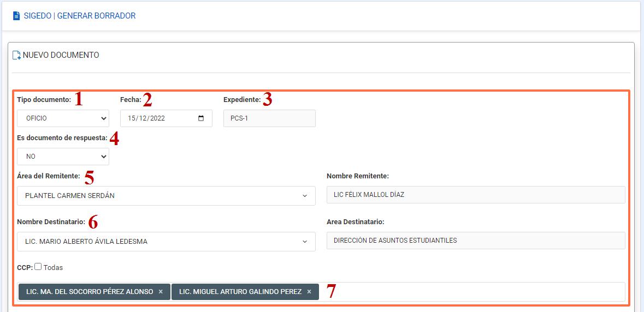
Task: Expand Nombre Destinatario dropdown with MARIO ALBERTO
Action: coord(167,242)
